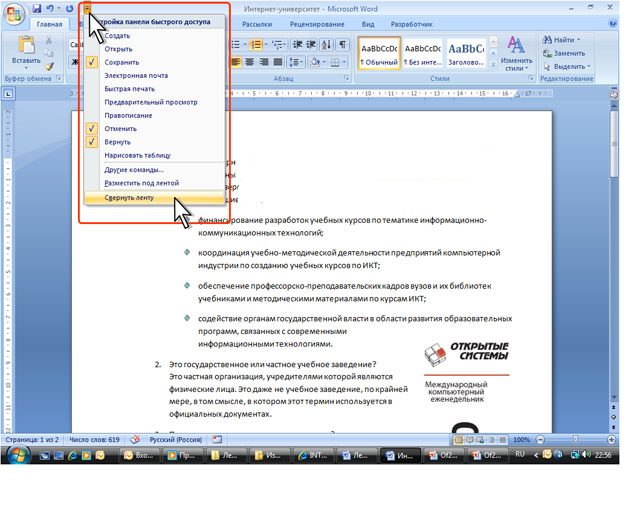Choose Свернуть ленту menu entry
640x512 pixels.
(154, 198)
